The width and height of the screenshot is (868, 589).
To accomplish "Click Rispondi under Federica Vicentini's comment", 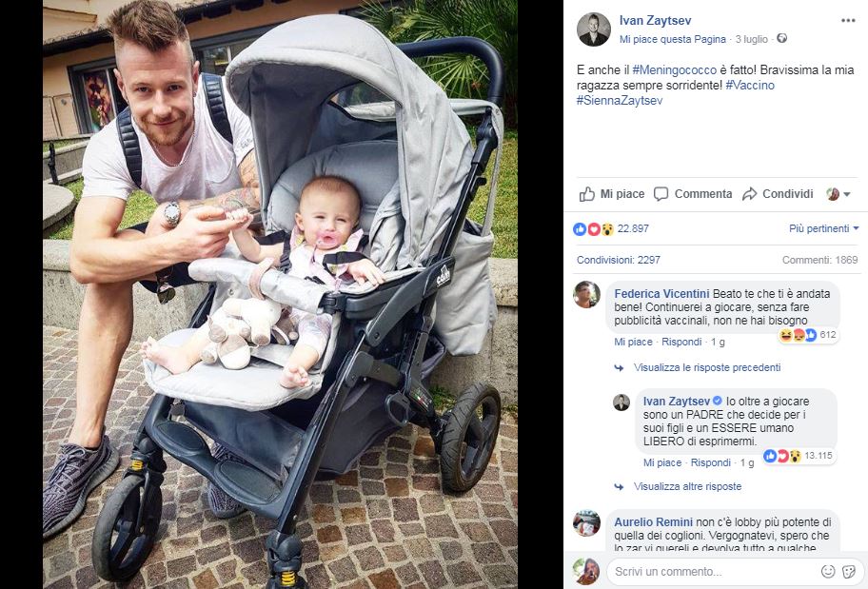I will (681, 343).
